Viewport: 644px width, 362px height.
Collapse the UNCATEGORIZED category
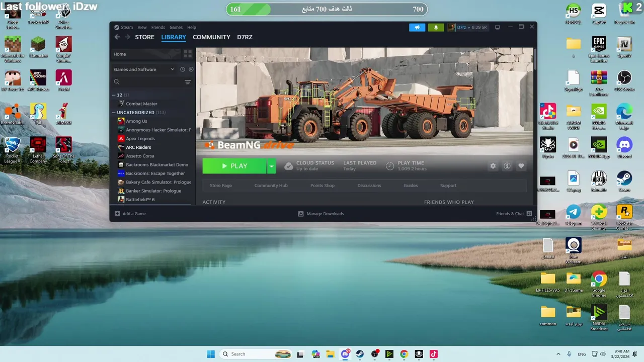pos(114,113)
